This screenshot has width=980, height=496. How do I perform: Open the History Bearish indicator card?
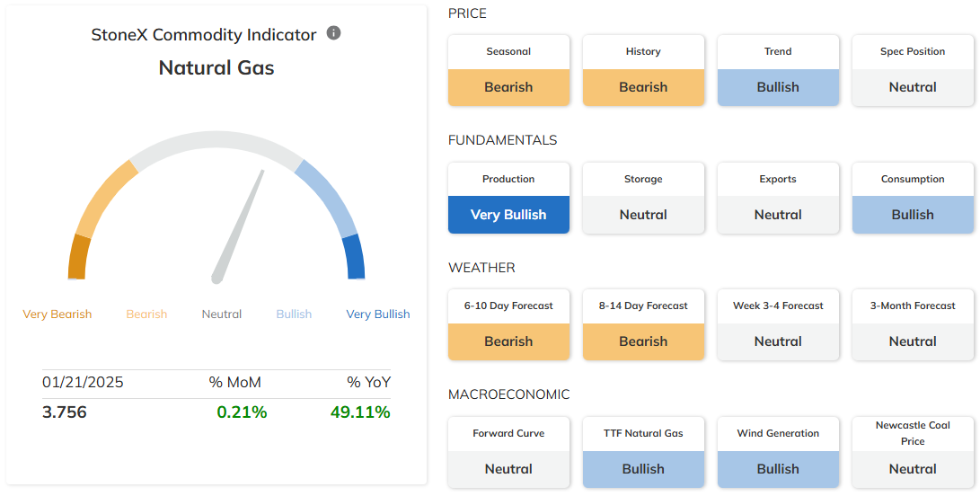click(x=643, y=70)
